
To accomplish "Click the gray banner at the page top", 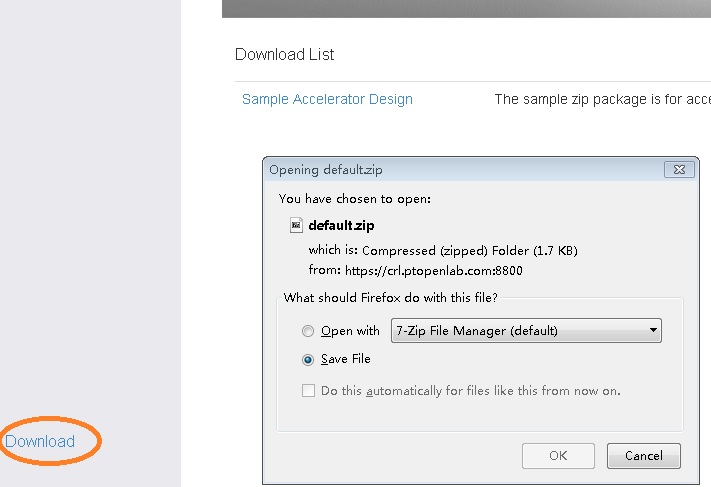I will tap(466, 9).
